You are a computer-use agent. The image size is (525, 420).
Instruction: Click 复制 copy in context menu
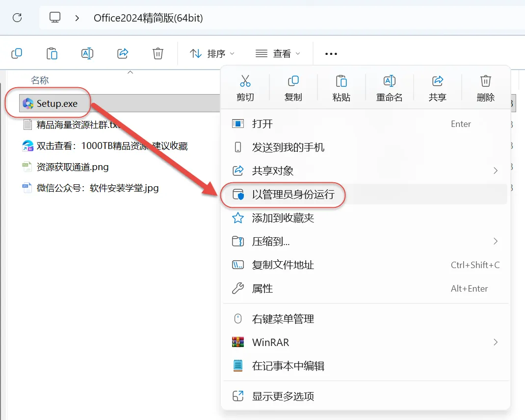[x=293, y=88]
